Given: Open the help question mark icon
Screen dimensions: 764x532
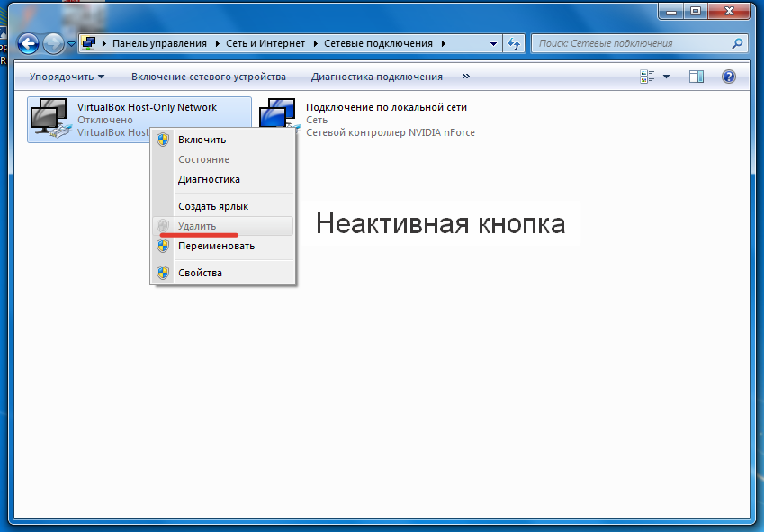Looking at the screenshot, I should pyautogui.click(x=729, y=77).
